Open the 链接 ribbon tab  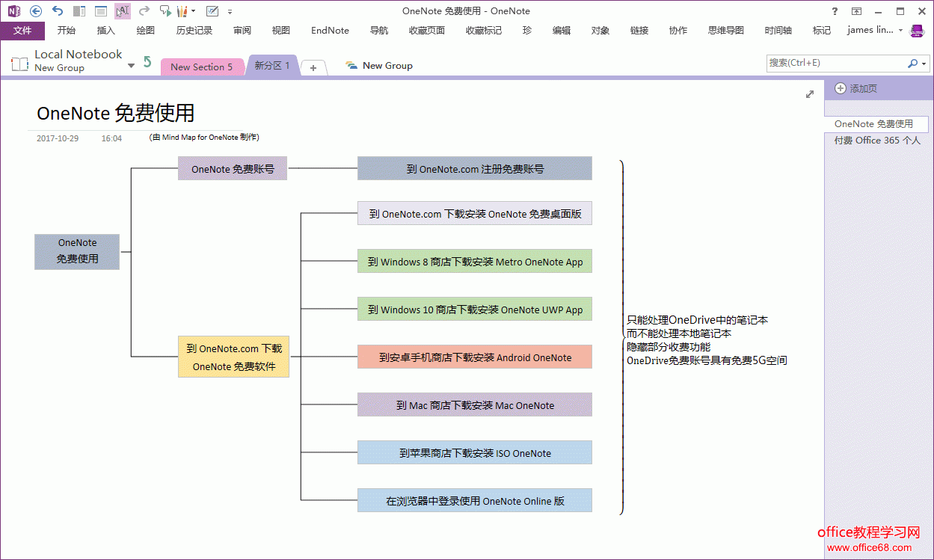pyautogui.click(x=639, y=31)
